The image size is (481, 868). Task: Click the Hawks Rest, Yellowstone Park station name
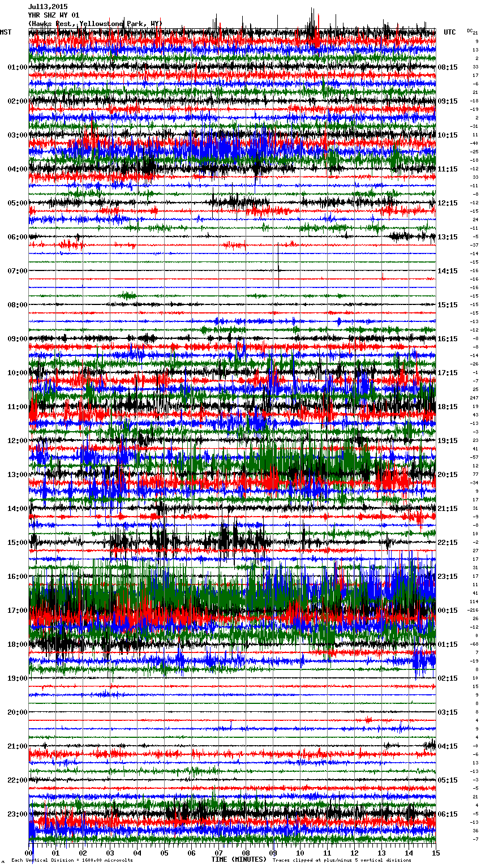95,24
